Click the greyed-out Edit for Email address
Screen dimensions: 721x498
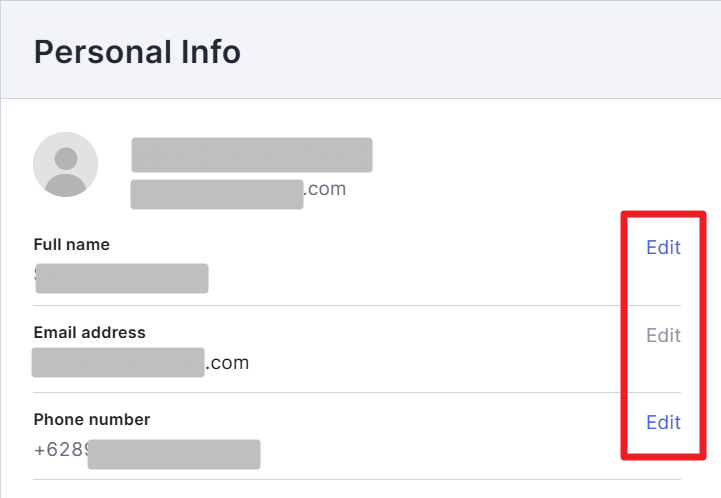(663, 335)
